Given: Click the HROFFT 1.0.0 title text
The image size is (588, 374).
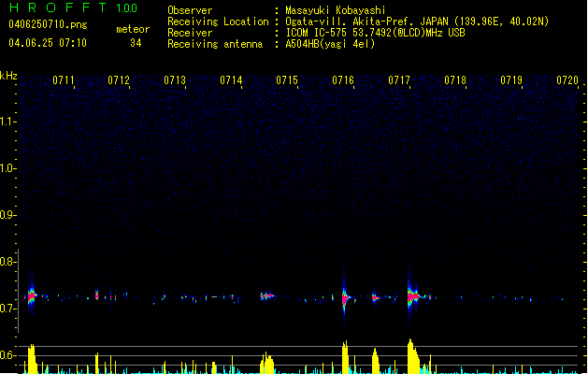Looking at the screenshot, I should click(x=74, y=7).
